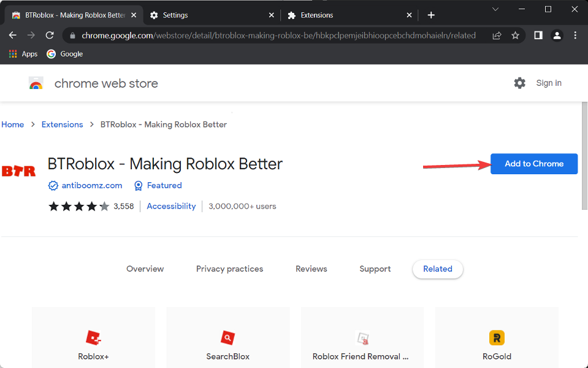
Task: Toggle the browser side panel icon
Action: click(x=538, y=35)
